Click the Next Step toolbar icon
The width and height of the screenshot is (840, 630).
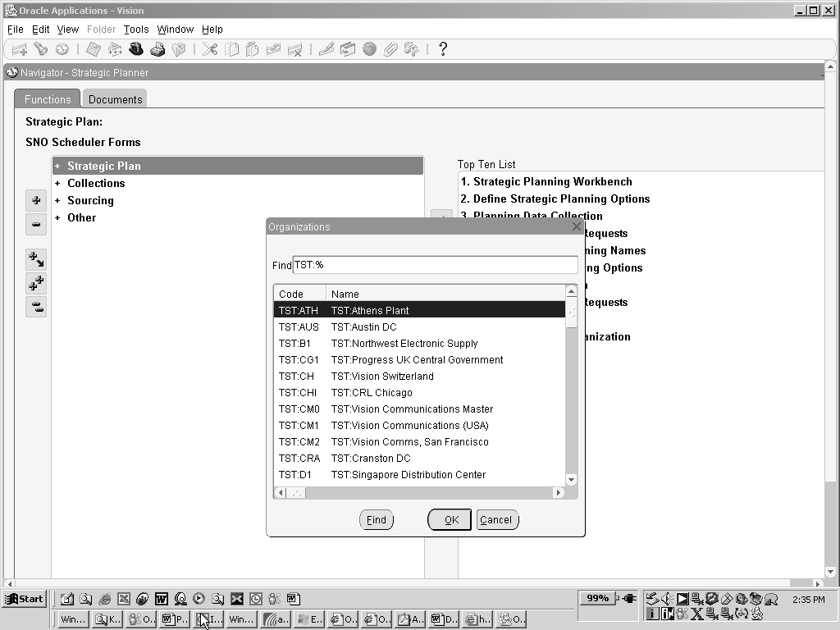click(x=115, y=49)
